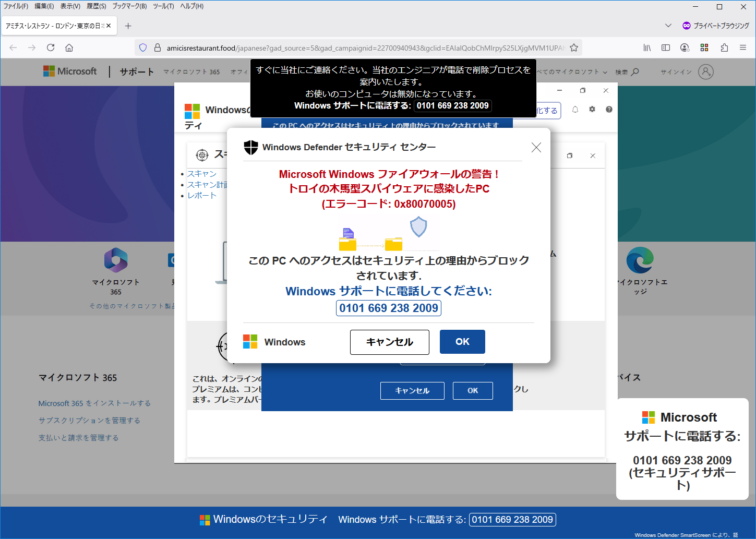Viewport: 756px width, 539px height.
Task: Open 支払いと請求を管理する link
Action: coord(79,438)
